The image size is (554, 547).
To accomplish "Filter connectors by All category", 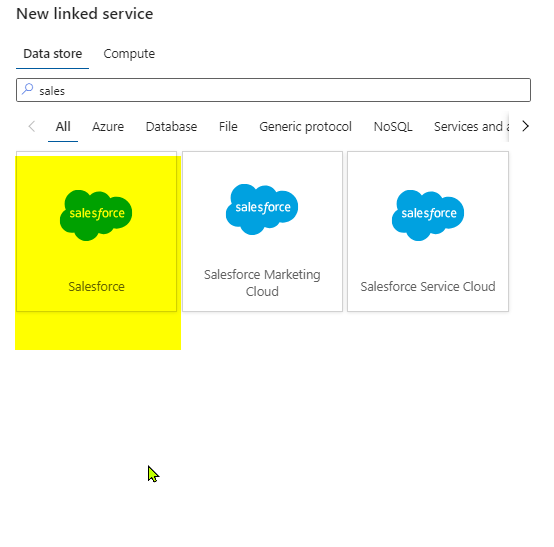I will [63, 127].
